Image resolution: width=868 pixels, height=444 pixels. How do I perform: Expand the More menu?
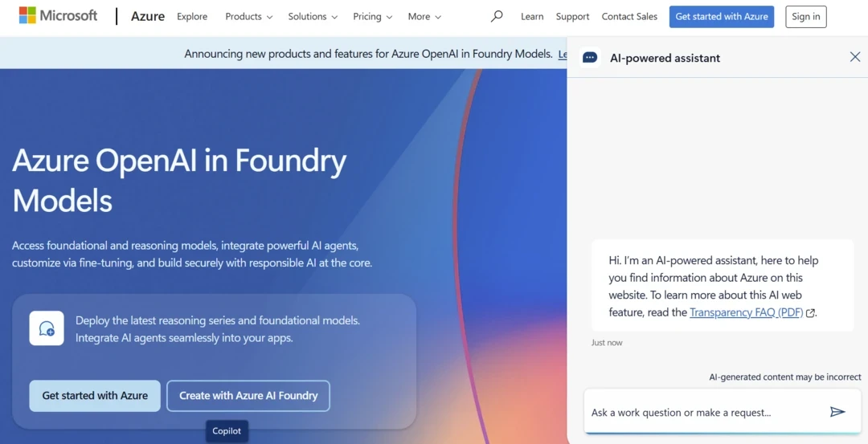pyautogui.click(x=424, y=16)
